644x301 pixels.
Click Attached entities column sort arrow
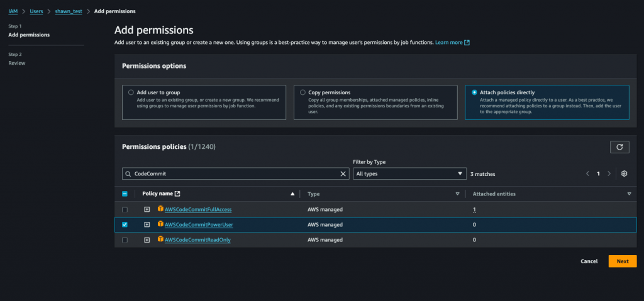[x=629, y=194]
